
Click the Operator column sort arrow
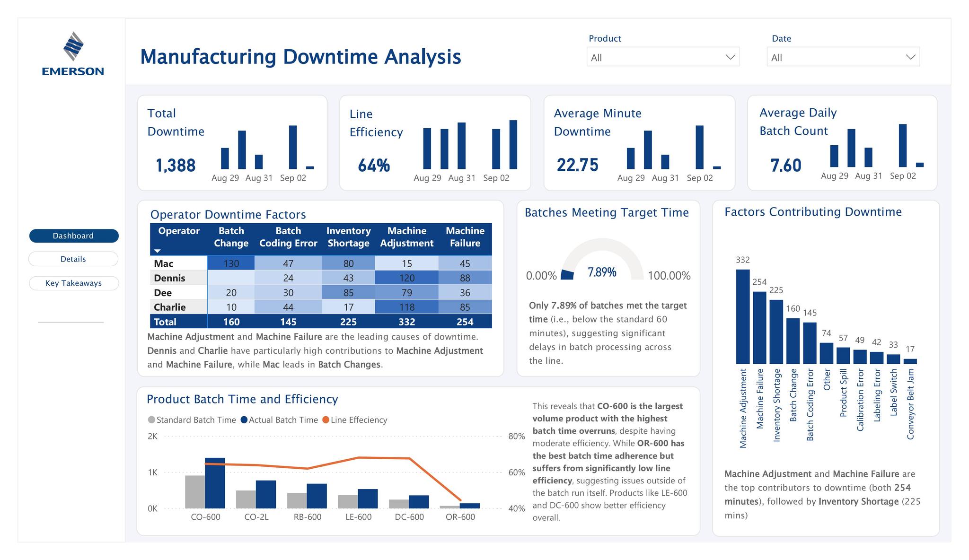click(158, 251)
